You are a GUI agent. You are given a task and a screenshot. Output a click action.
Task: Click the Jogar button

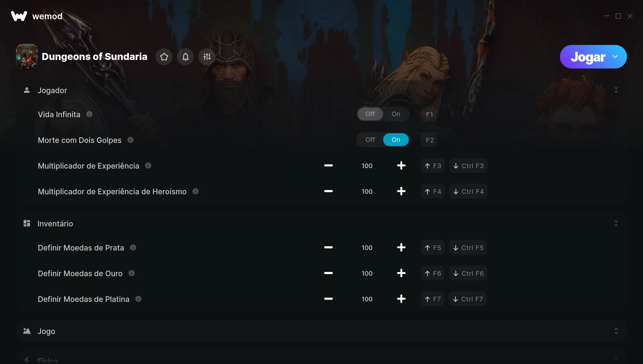588,57
